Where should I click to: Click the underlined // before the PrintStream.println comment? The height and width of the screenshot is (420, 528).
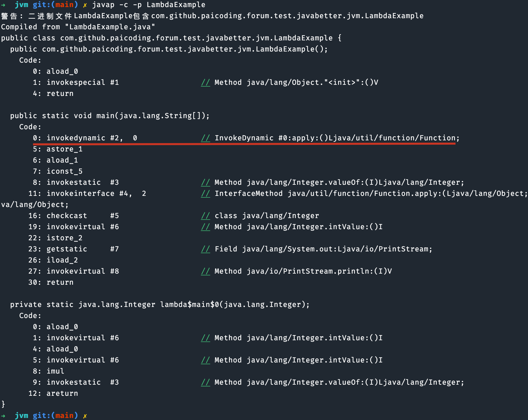(x=205, y=271)
